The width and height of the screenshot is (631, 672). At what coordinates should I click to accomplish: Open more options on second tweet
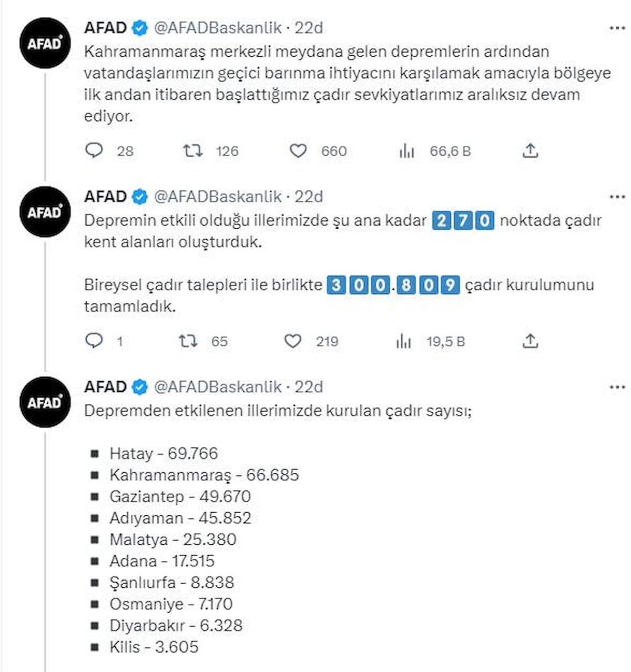point(617,197)
